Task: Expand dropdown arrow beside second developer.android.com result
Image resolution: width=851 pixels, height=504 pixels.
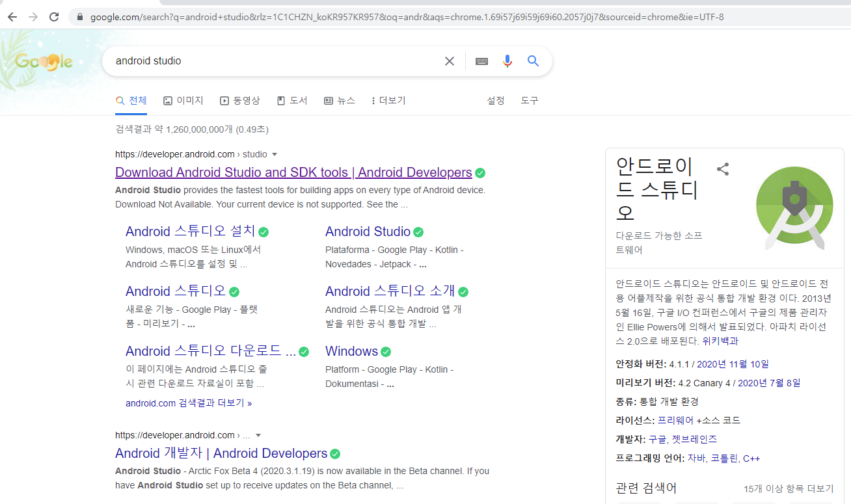Action: 258,436
